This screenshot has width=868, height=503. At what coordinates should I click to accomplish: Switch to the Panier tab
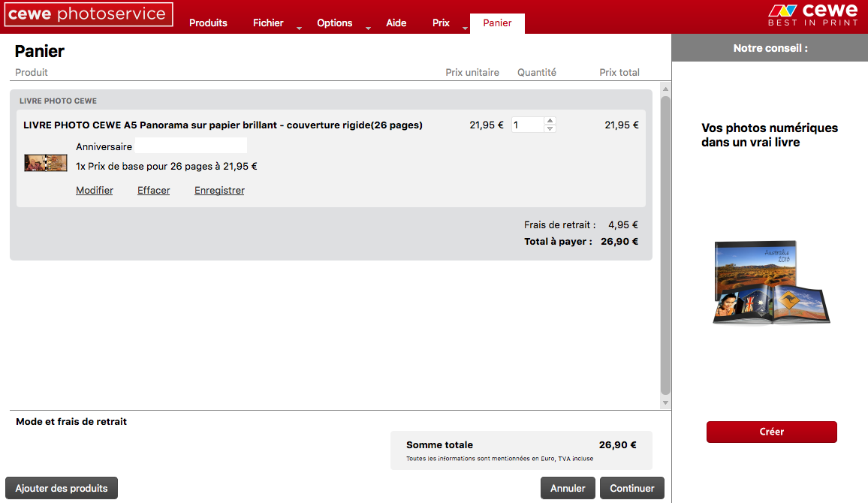497,23
